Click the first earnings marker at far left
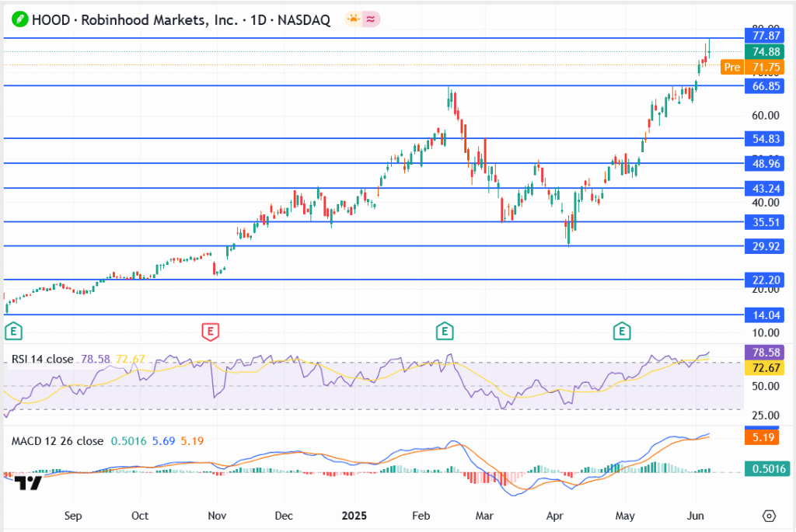The image size is (796, 532). coord(12,332)
